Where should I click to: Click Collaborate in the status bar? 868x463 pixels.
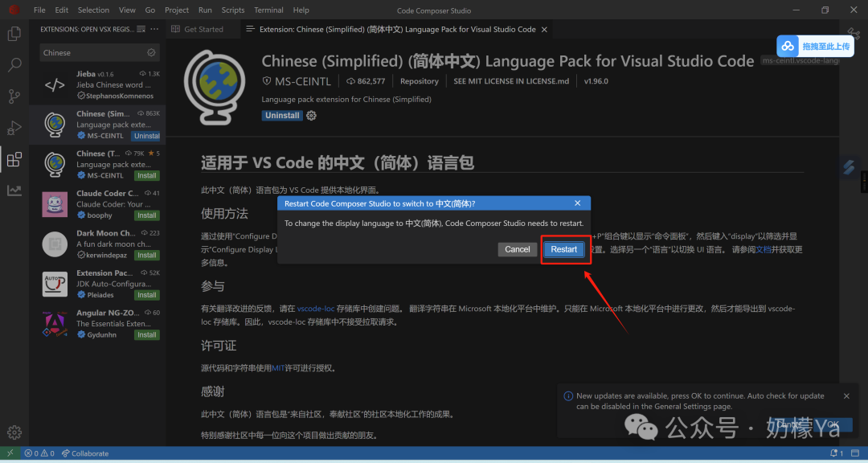[85, 453]
